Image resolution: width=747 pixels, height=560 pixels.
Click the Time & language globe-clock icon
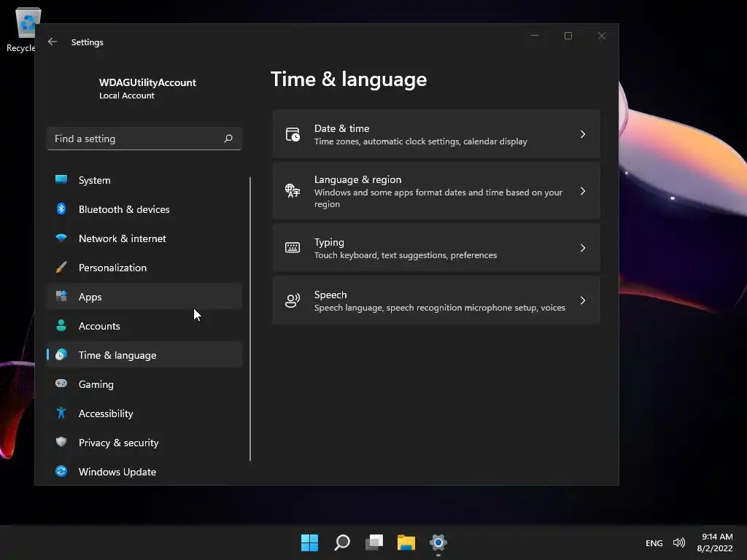pyautogui.click(x=61, y=355)
